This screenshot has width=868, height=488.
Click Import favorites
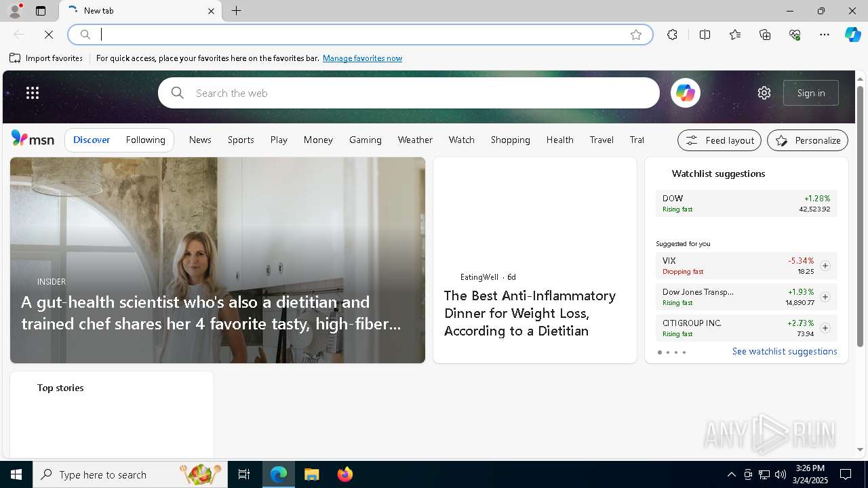[x=46, y=58]
